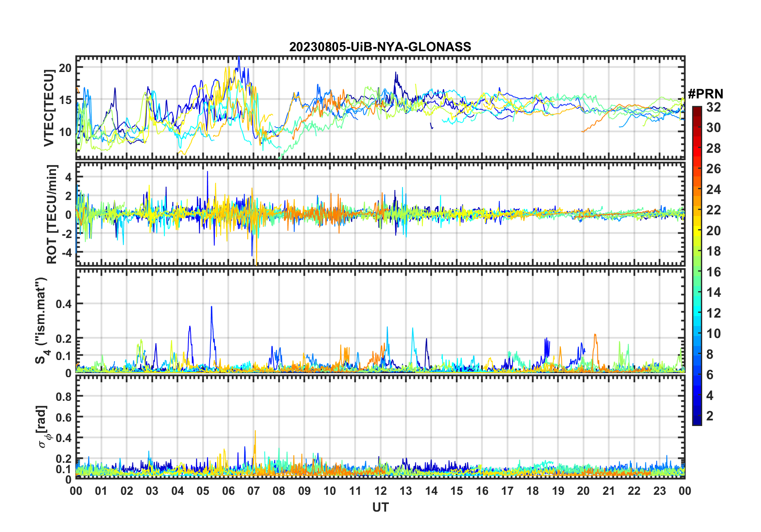761x532 pixels.
Task: Click sigma-phi axis tick label 0.4
Action: [64, 438]
